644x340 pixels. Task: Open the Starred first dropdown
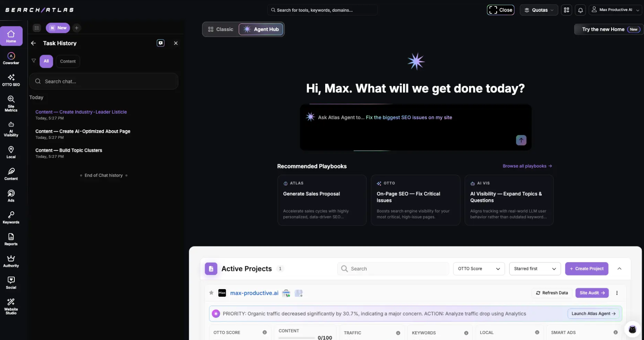535,269
